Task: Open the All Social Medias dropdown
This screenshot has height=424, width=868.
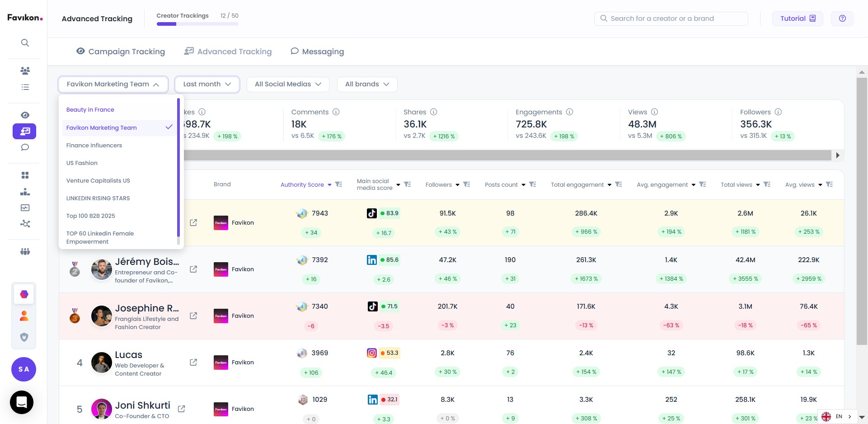Action: click(x=288, y=84)
